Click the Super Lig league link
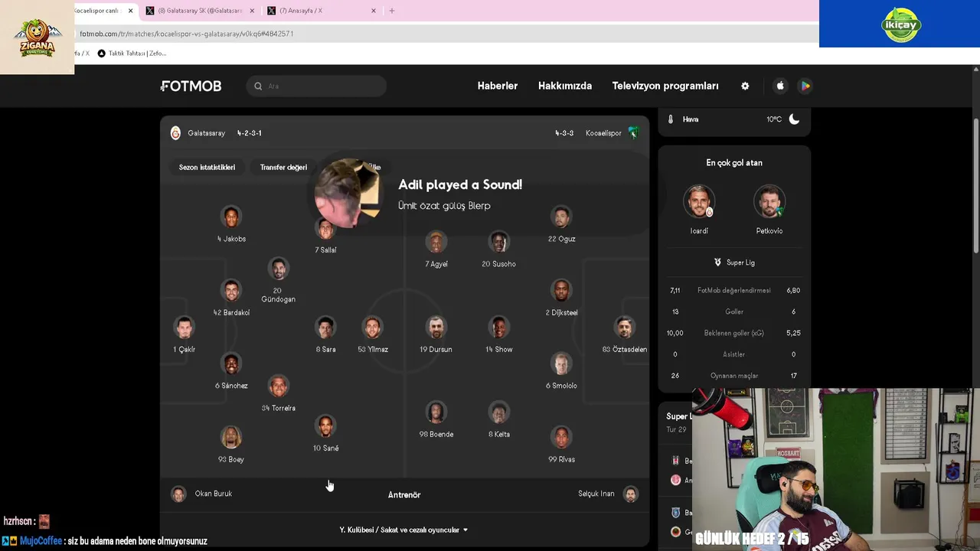This screenshot has height=551, width=980. [x=734, y=262]
